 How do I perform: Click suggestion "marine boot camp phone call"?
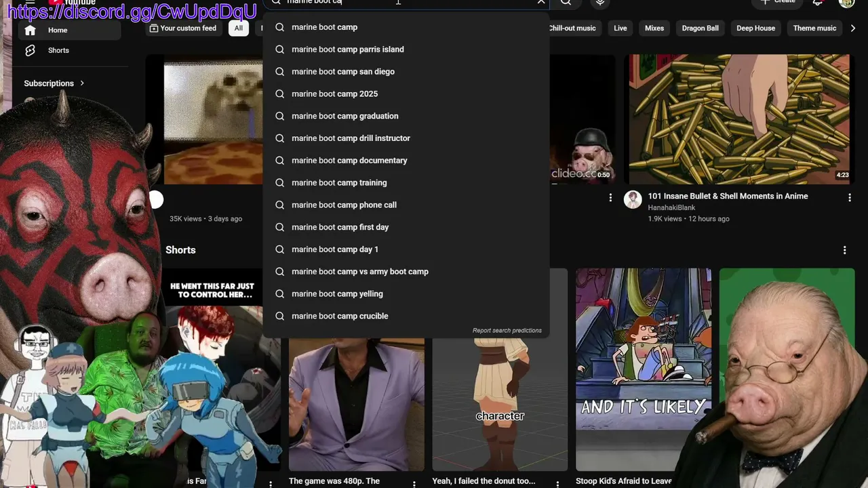click(406, 205)
